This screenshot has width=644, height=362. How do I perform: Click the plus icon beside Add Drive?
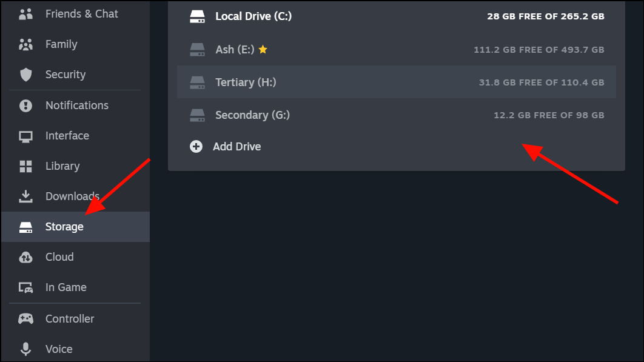(x=195, y=146)
